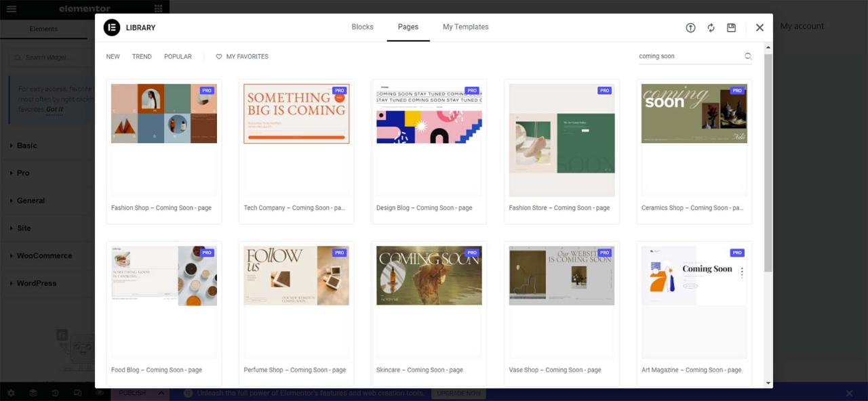Switch to the Blocks tab

click(x=362, y=27)
